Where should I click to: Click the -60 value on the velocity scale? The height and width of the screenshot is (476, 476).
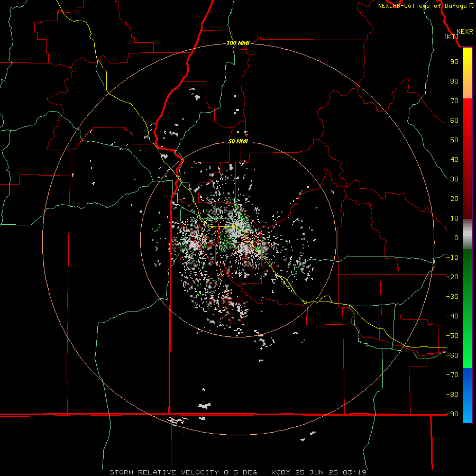coord(452,355)
